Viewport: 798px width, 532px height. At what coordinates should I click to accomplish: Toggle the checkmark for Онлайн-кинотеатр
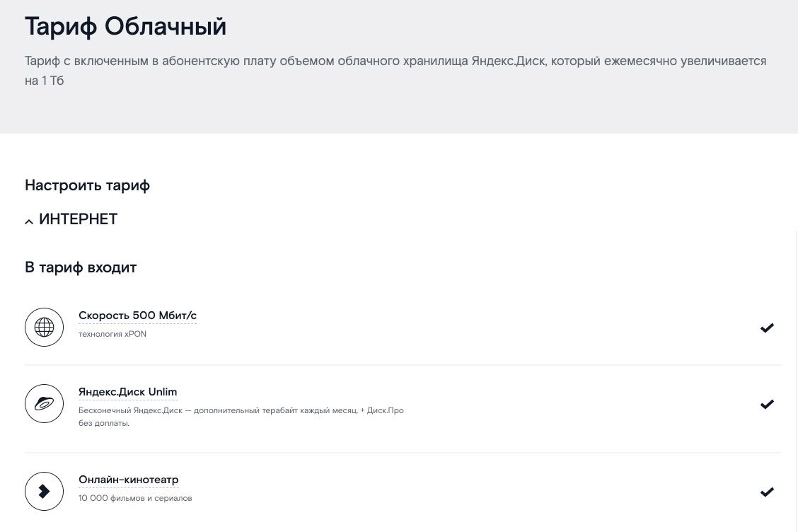(767, 492)
